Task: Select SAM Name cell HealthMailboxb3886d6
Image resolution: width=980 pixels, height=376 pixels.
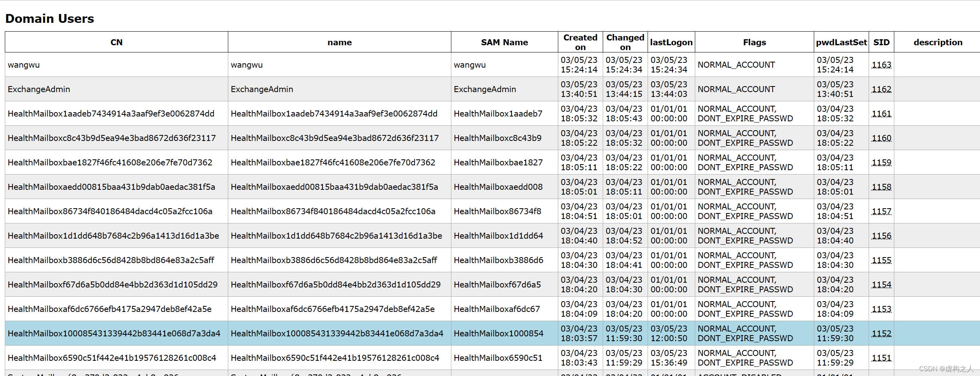Action: (505, 260)
